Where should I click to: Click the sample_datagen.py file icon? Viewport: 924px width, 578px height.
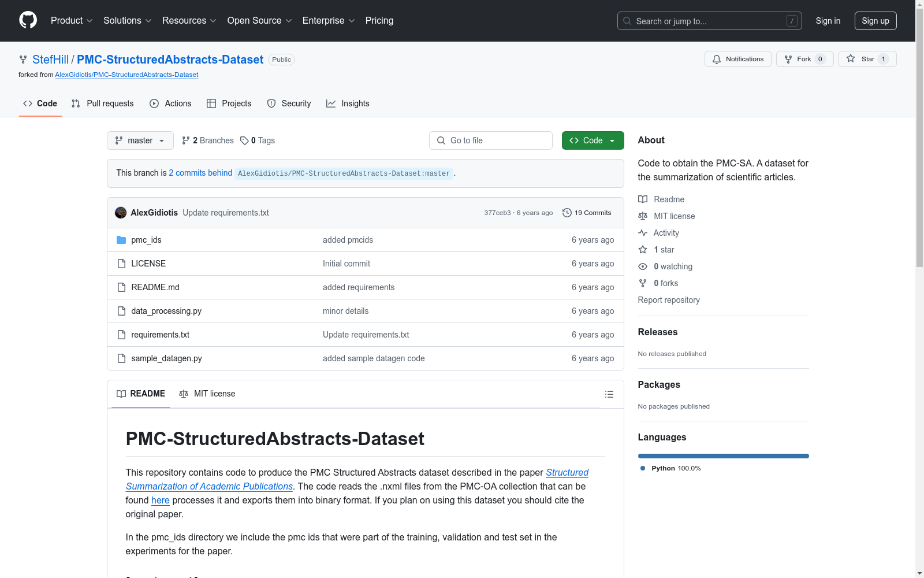tap(121, 358)
